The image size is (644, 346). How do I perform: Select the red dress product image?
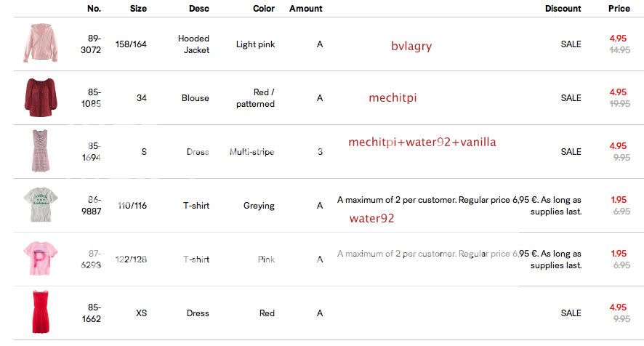click(x=39, y=313)
